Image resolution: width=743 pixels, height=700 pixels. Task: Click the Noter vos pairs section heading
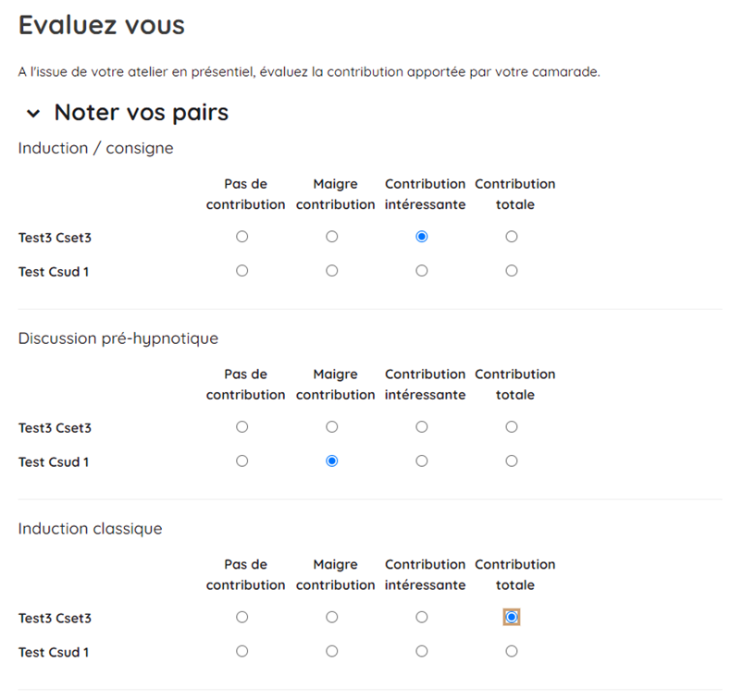142,113
